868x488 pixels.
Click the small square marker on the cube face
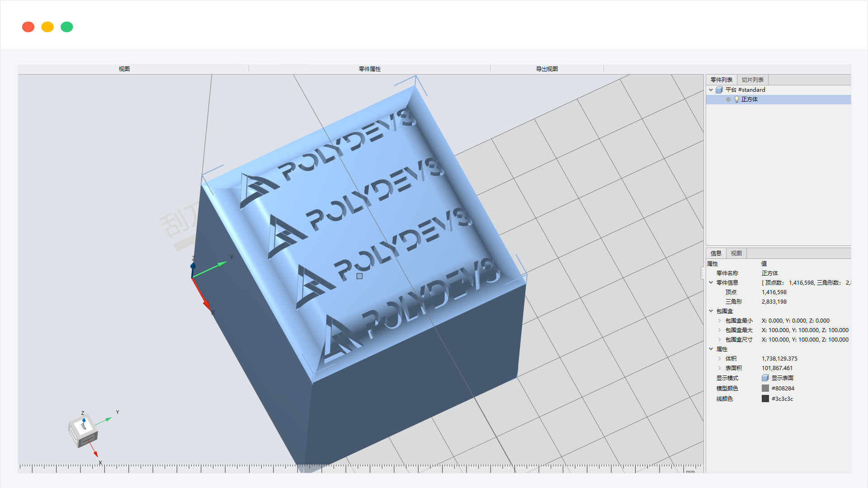360,276
